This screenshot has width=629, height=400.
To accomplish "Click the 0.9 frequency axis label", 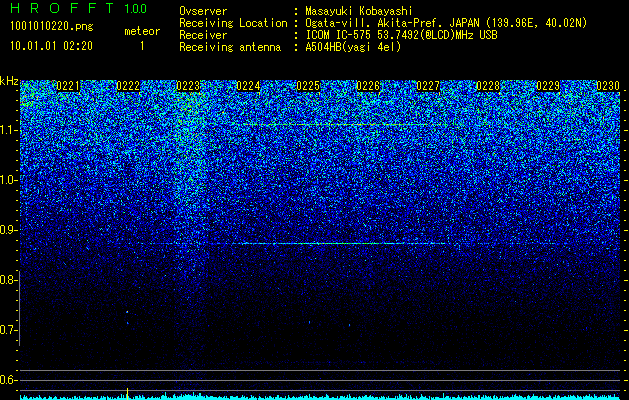I will [x=9, y=230].
